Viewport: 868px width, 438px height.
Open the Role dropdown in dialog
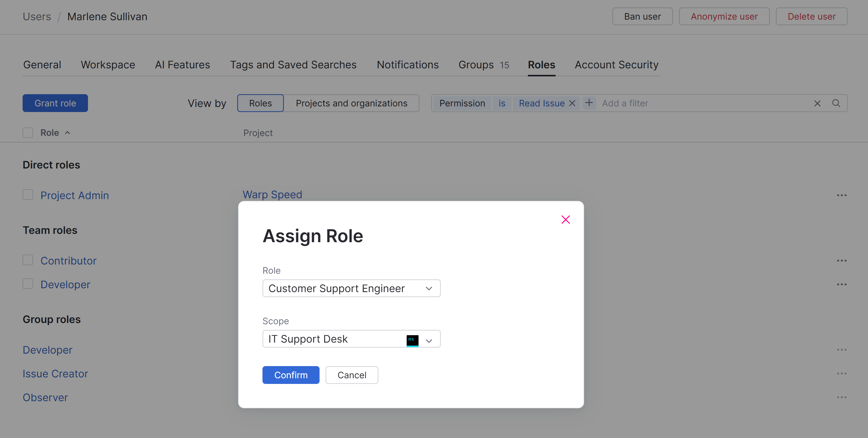coord(351,289)
